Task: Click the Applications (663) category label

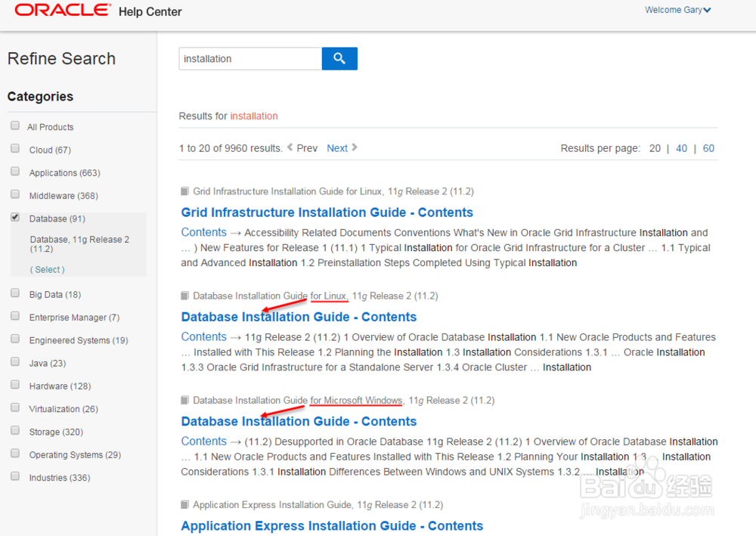Action: pos(64,172)
